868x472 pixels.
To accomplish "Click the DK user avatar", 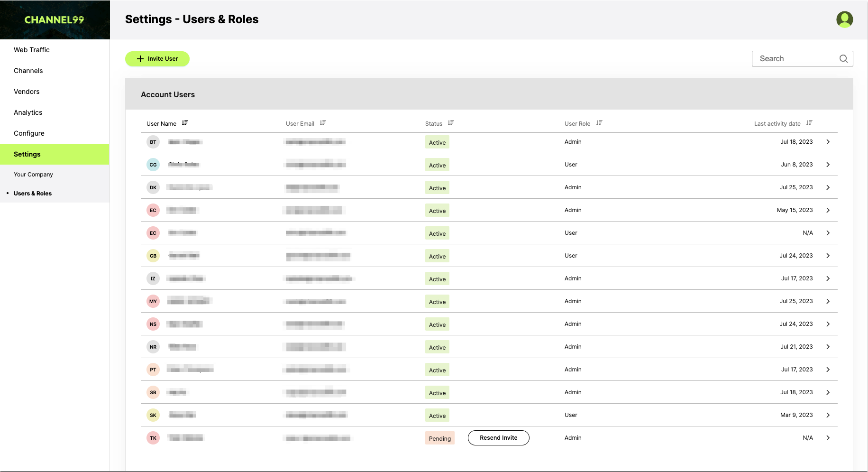I will pos(153,187).
